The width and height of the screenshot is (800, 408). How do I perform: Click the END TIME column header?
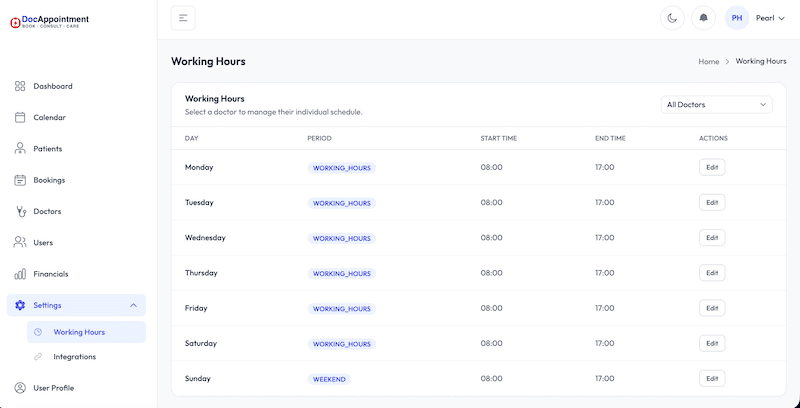point(610,138)
